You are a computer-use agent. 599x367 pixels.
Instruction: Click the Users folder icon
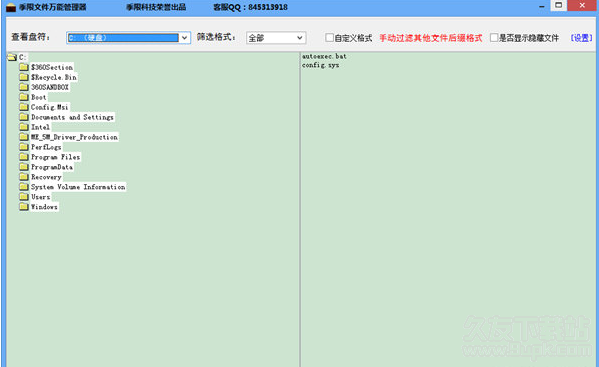pyautogui.click(x=24, y=197)
